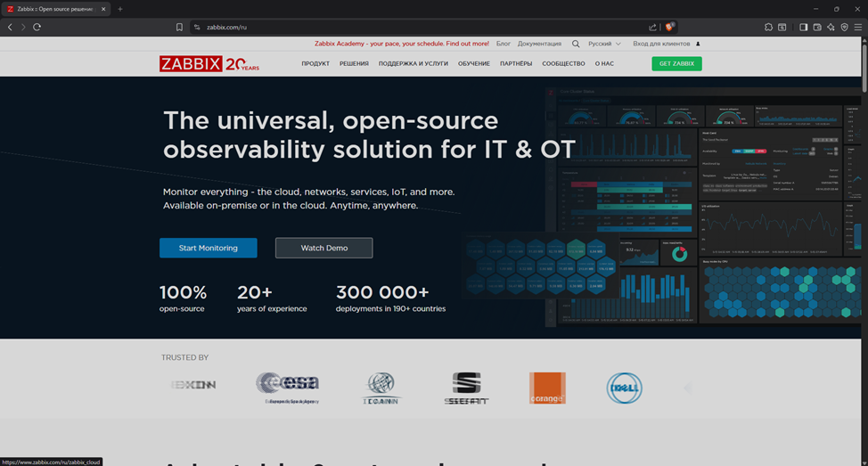The height and width of the screenshot is (466, 868).
Task: Open the Leo AI sparkle icon
Action: pos(831,27)
